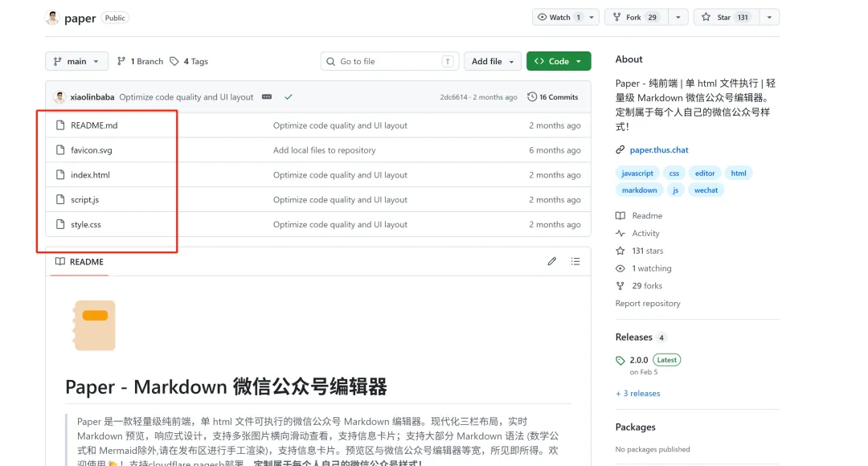The height and width of the screenshot is (466, 868).
Task: Open the 1 Branch link
Action: [x=141, y=61]
